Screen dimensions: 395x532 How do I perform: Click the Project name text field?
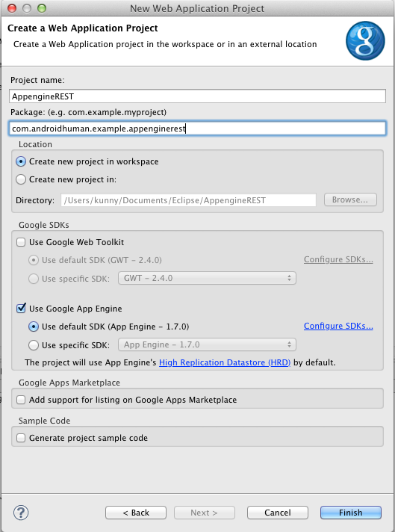[197, 96]
